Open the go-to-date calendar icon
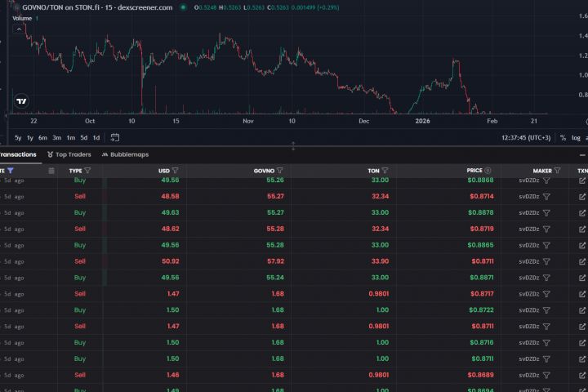This screenshot has height=392, width=588. click(115, 137)
